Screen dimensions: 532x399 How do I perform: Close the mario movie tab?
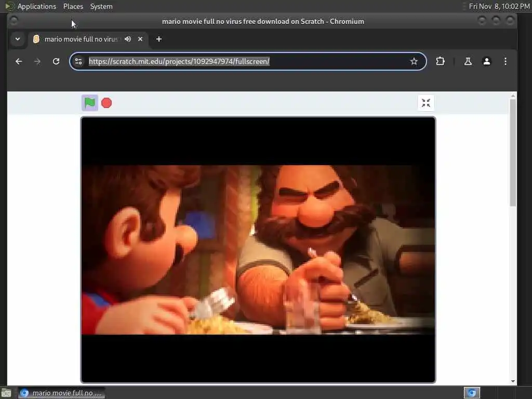pos(140,39)
